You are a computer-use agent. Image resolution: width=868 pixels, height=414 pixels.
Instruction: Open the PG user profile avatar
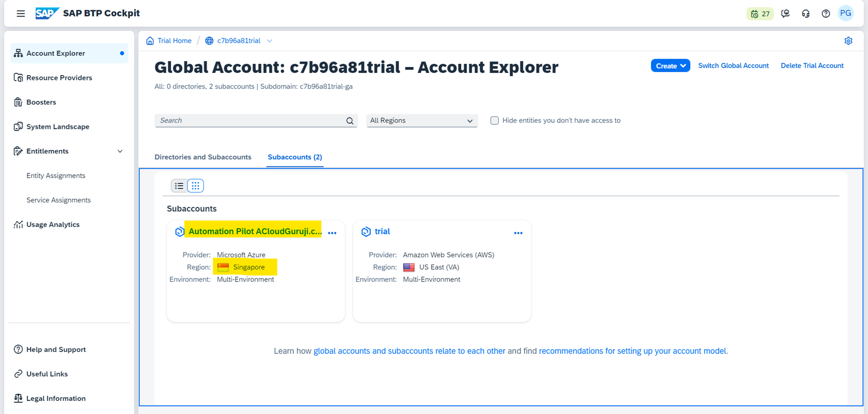845,13
